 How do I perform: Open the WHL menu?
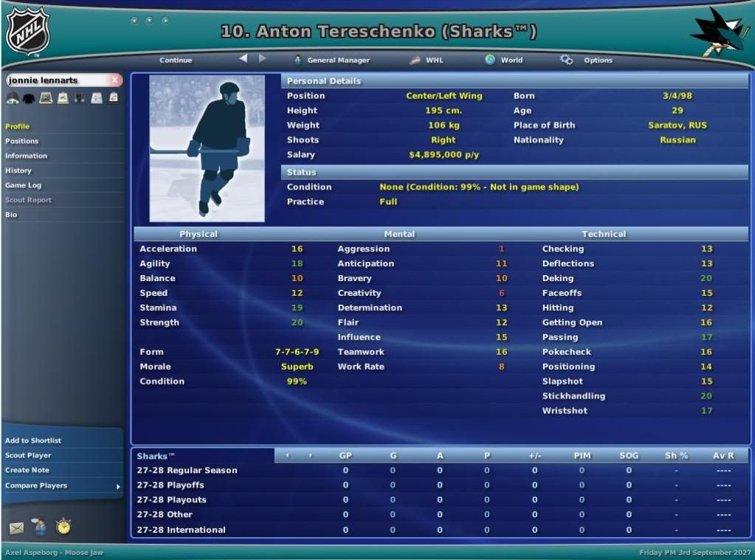(426, 61)
